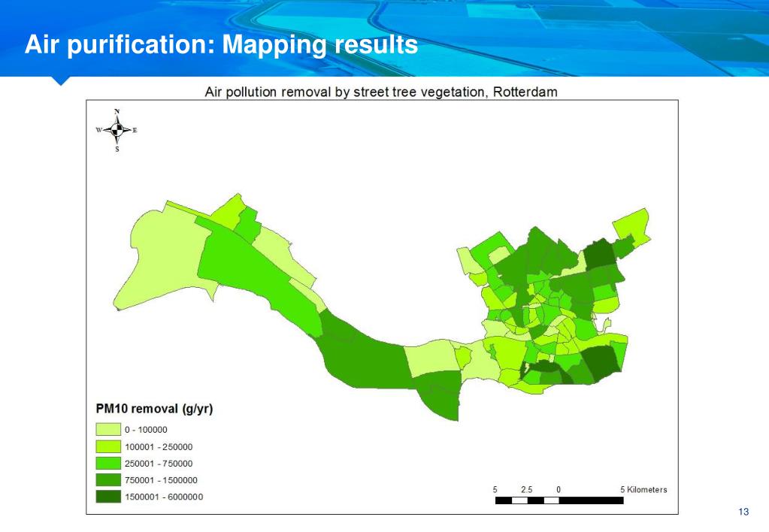Click the slide title 'Air purification: Mapping results'
769x532 pixels.
(221, 44)
